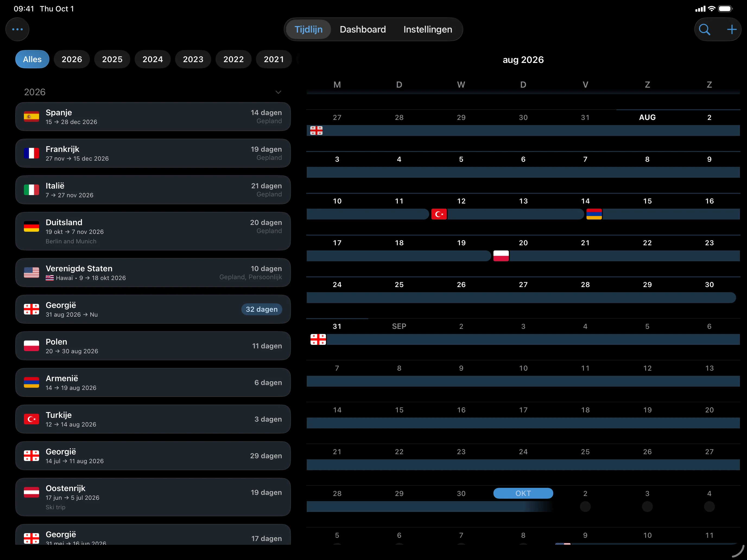747x560 pixels.
Task: Collapse the 2026 section chevron
Action: tap(278, 92)
